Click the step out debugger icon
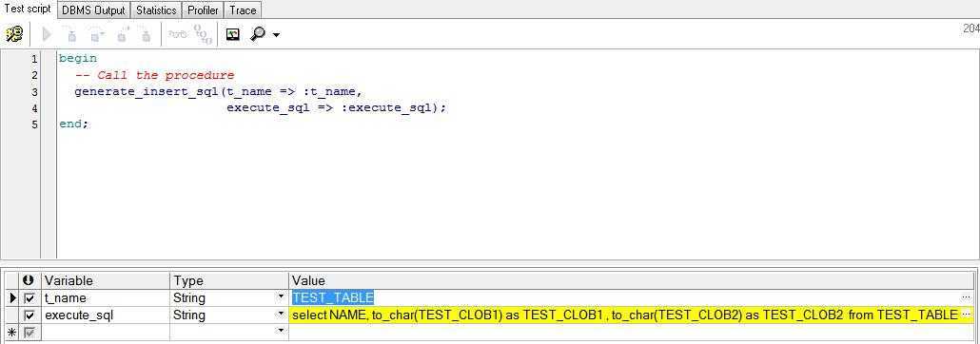The height and width of the screenshot is (344, 980). point(123,34)
